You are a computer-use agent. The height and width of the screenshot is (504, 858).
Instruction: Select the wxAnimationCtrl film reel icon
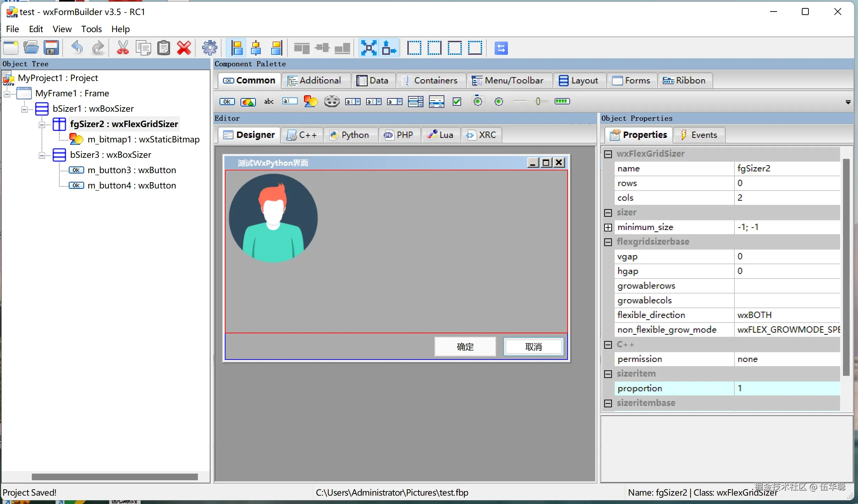(332, 102)
